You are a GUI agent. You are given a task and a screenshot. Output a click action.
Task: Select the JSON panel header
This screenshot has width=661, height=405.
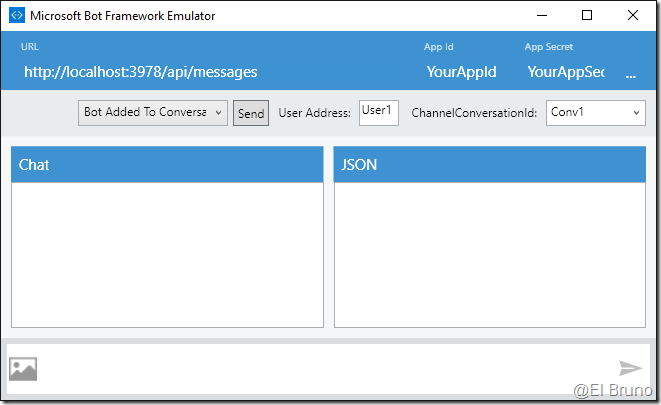[489, 165]
